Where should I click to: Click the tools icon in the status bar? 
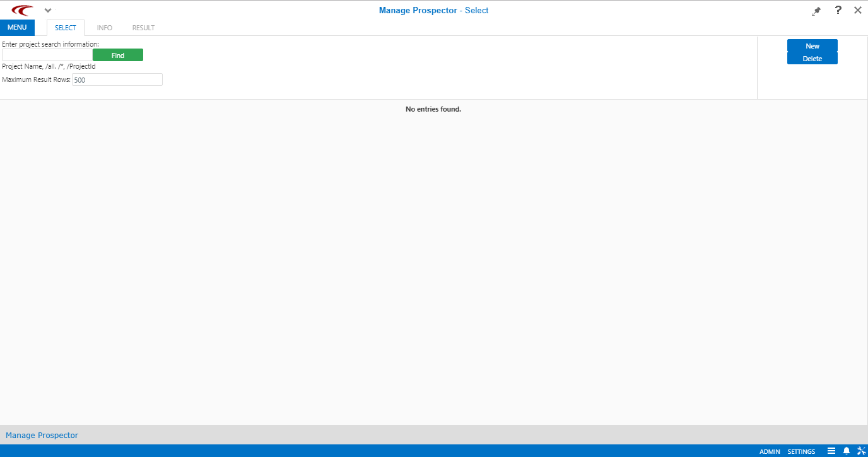[862, 451]
